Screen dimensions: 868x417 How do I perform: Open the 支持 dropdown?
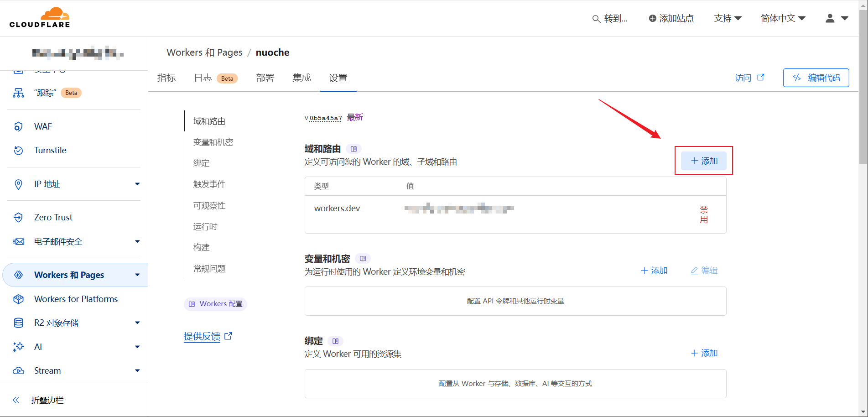[728, 18]
